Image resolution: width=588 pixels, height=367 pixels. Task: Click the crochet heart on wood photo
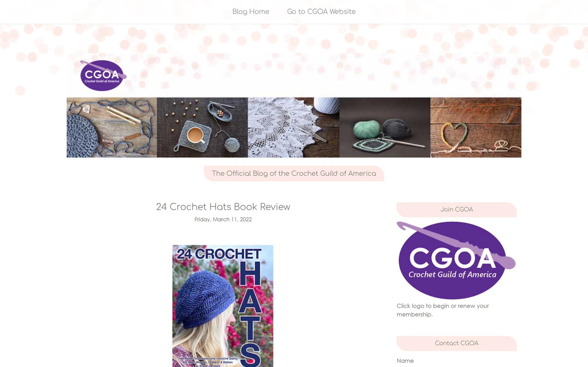tap(476, 128)
